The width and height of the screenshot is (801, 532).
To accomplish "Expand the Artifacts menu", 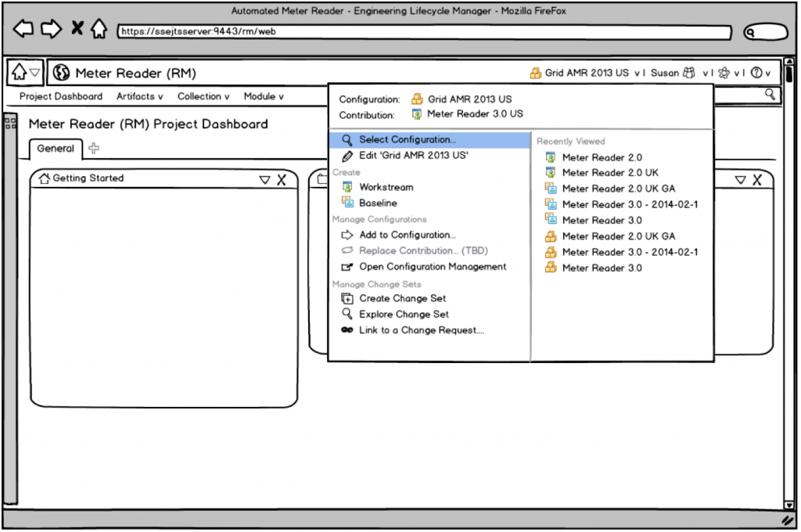I will pyautogui.click(x=139, y=96).
